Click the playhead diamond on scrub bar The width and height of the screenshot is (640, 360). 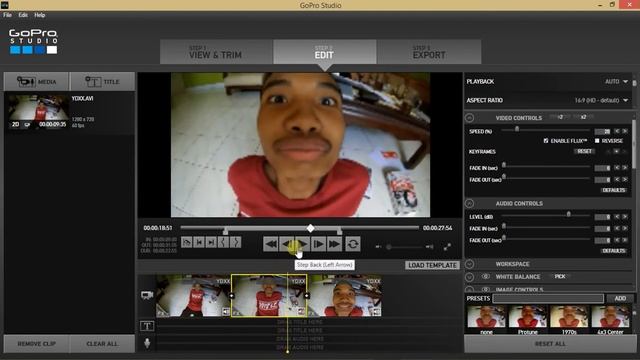(x=311, y=228)
